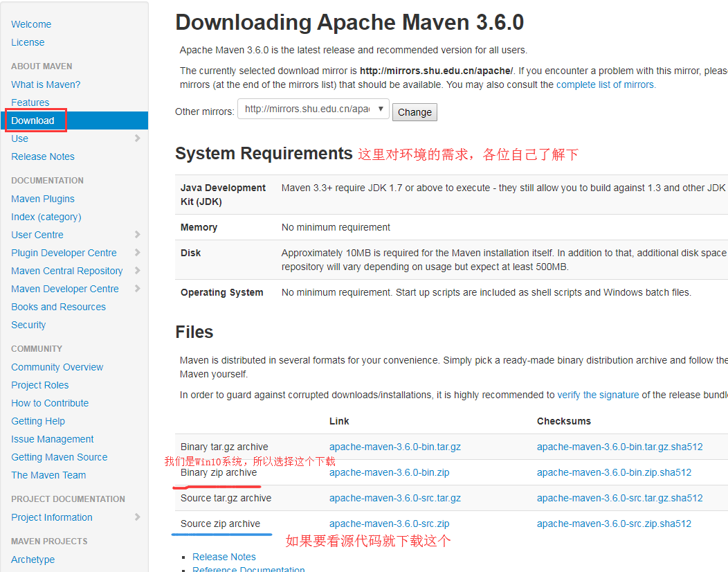Viewport: 728px width, 572px height.
Task: Download apache-maven-3.6.0-bin.tar.gz
Action: click(395, 447)
